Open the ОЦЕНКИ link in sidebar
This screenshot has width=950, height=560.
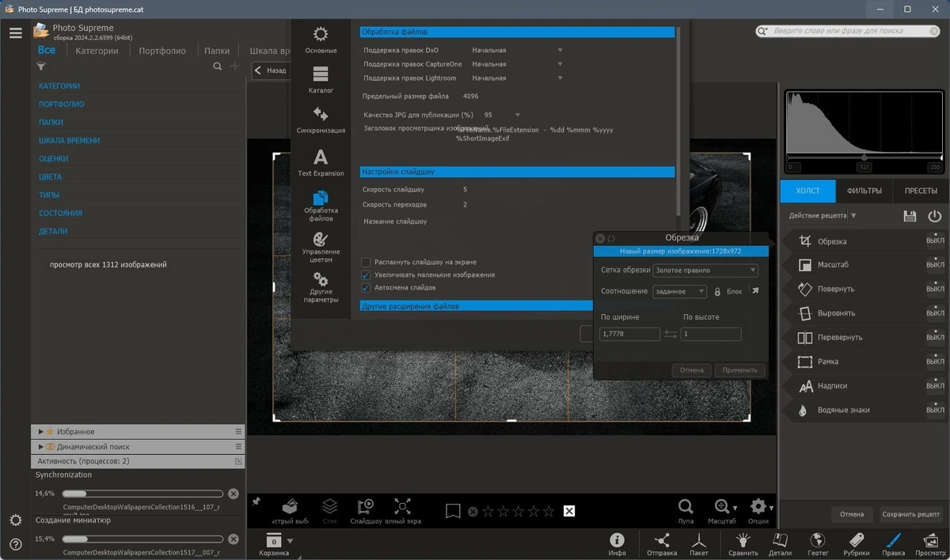[x=53, y=158]
